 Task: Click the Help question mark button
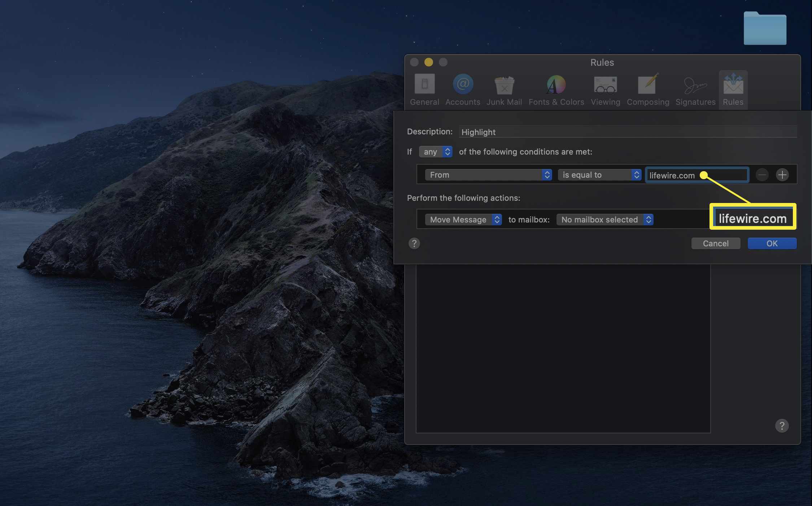[x=414, y=243]
